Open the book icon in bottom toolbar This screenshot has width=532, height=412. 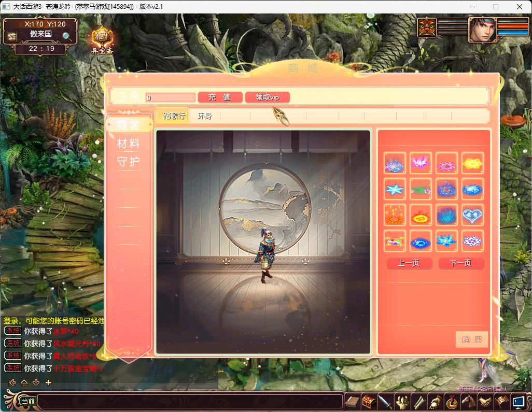(x=353, y=402)
